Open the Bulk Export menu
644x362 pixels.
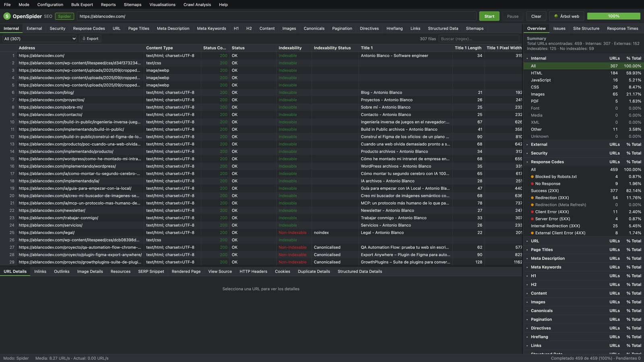click(82, 4)
